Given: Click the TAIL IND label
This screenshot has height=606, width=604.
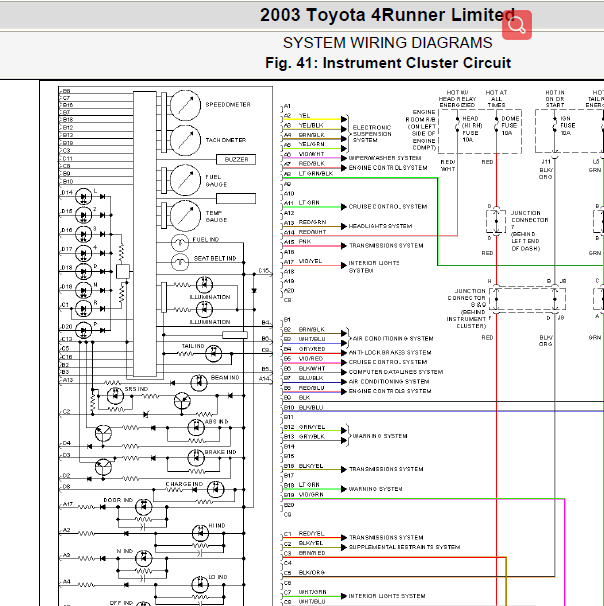Looking at the screenshot, I should click(193, 346).
